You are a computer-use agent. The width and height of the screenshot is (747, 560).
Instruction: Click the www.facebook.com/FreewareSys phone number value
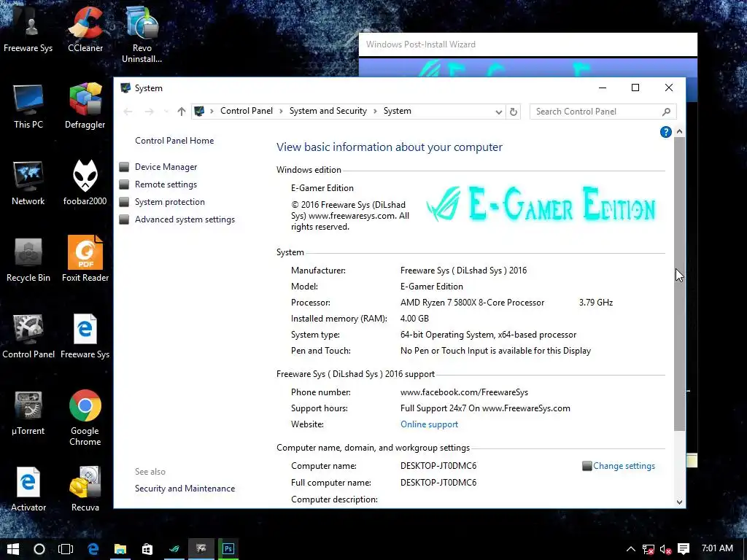click(x=464, y=392)
